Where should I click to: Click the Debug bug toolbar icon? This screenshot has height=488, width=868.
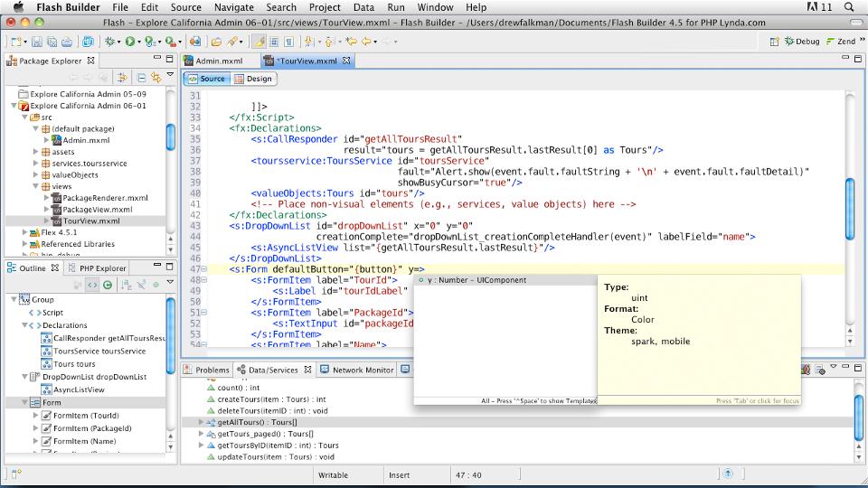[109, 42]
